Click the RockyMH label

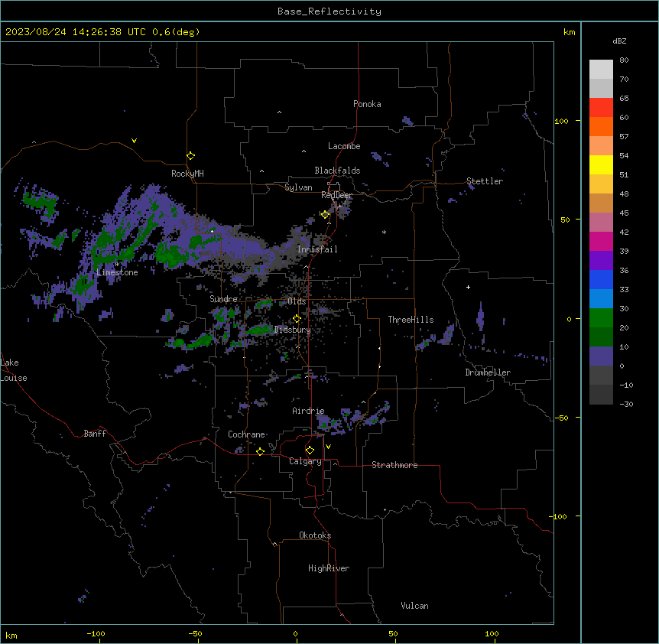tap(187, 173)
